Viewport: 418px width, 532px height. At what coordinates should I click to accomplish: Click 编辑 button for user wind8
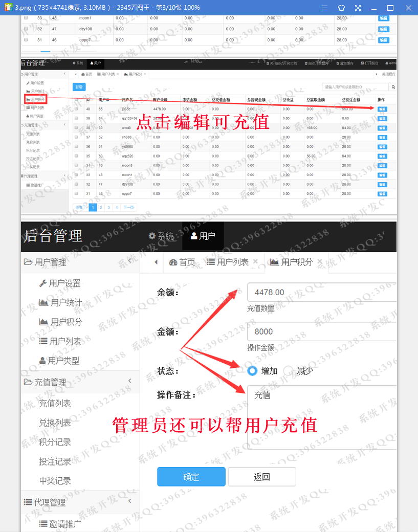382,128
